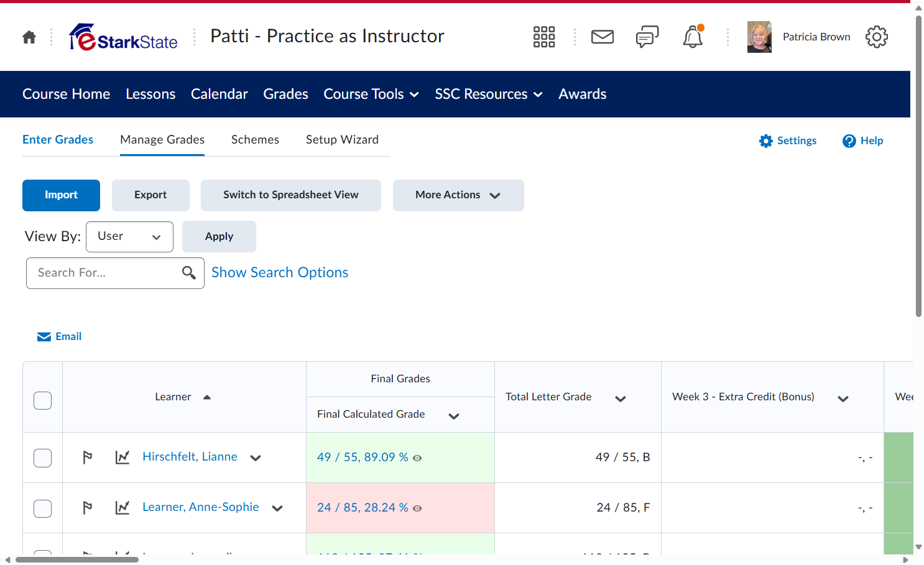Screen dimensions: 924x565
Task: Check the box for Learner, Anne-Sophie
Action: point(43,508)
